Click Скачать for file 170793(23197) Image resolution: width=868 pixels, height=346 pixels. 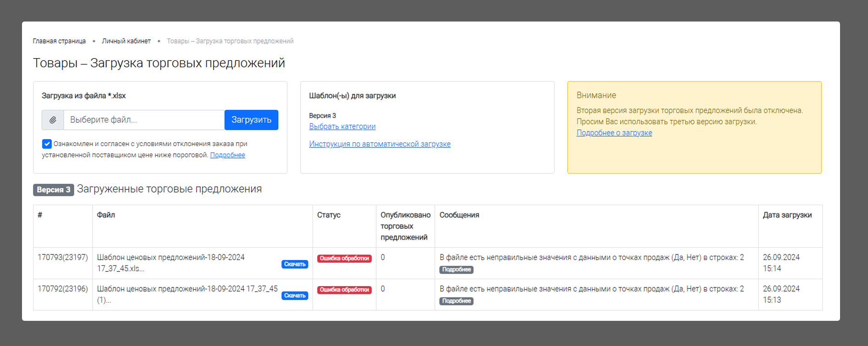[295, 264]
